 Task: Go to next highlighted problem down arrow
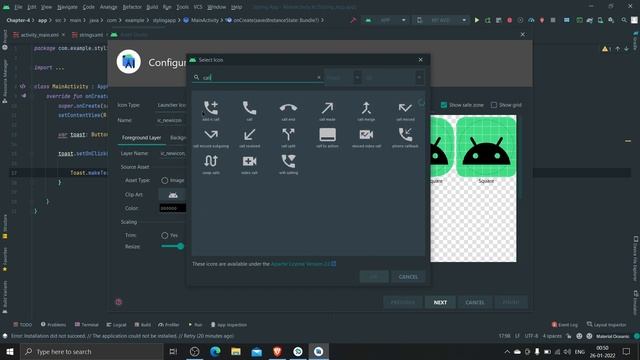[627, 49]
